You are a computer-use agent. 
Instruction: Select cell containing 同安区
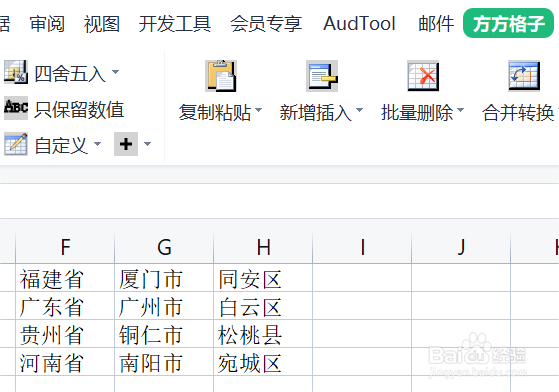(x=263, y=278)
